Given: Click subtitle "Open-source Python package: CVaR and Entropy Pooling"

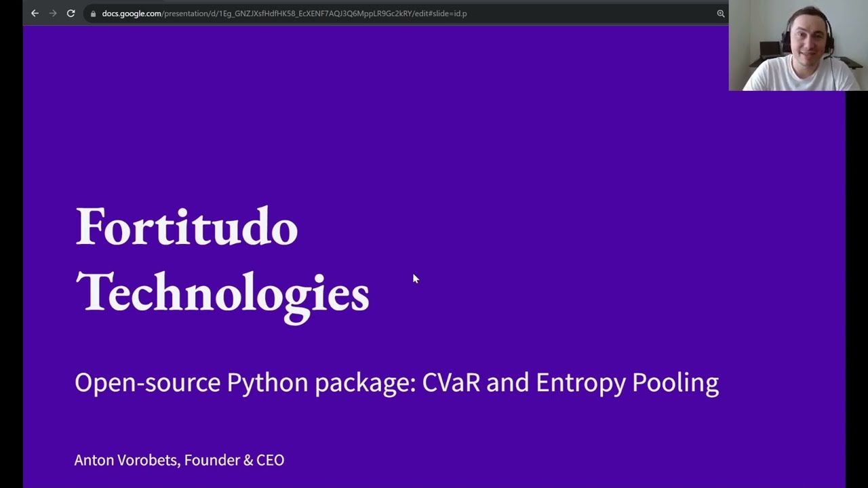Looking at the screenshot, I should [397, 383].
